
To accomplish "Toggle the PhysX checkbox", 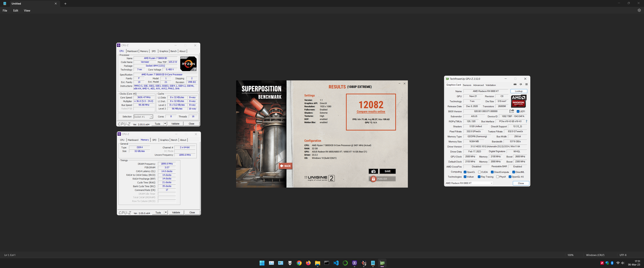I will pyautogui.click(x=497, y=177).
